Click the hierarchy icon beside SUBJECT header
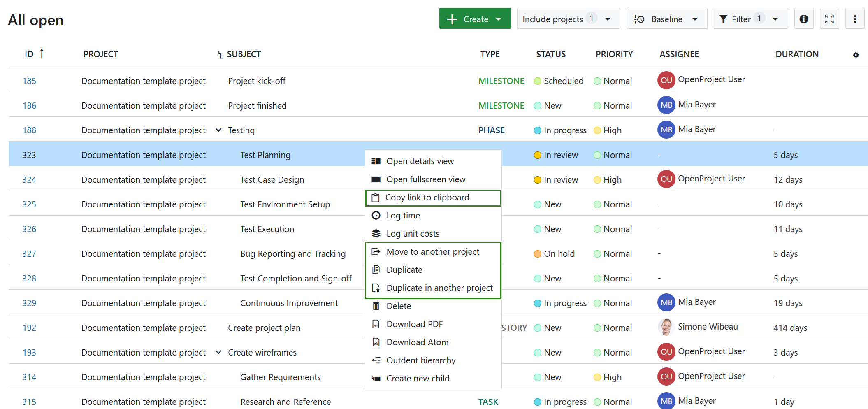The width and height of the screenshot is (868, 409). pos(219,54)
